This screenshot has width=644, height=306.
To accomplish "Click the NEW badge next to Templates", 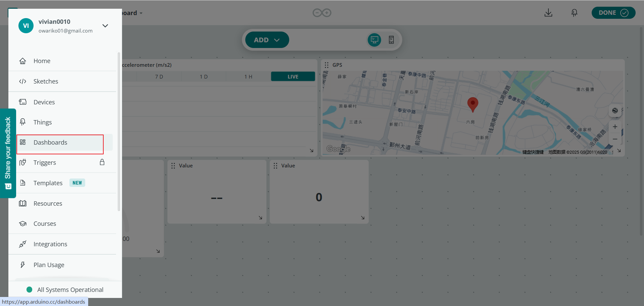I will [77, 183].
